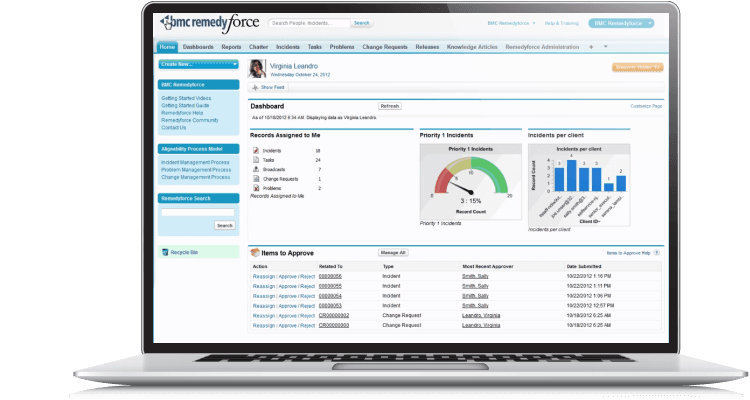
Task: Click in the top search input field
Action: point(309,23)
